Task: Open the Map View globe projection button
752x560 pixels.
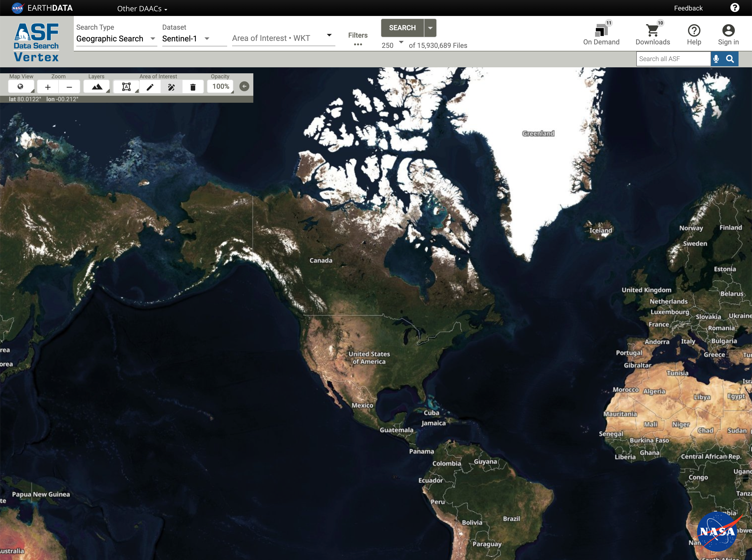Action: (21, 87)
